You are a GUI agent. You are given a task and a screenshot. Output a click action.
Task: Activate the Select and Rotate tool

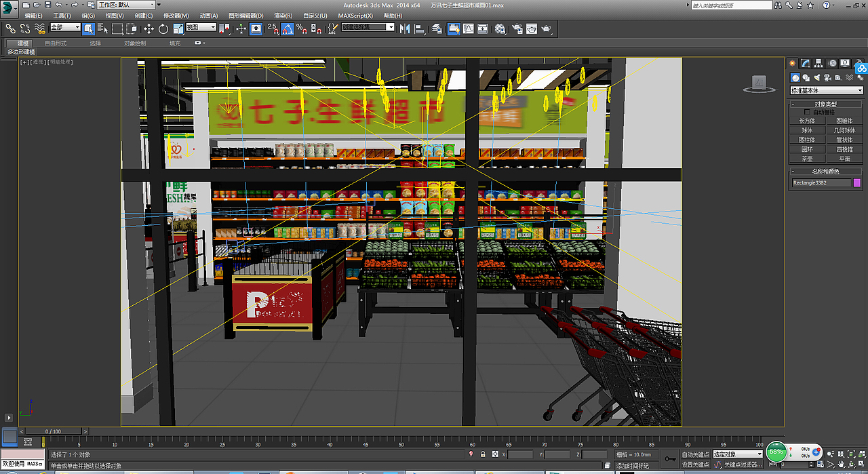click(163, 28)
